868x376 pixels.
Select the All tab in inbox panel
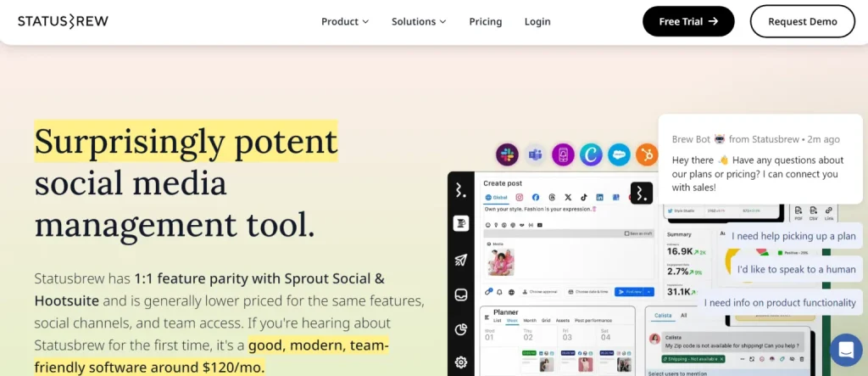click(x=684, y=316)
